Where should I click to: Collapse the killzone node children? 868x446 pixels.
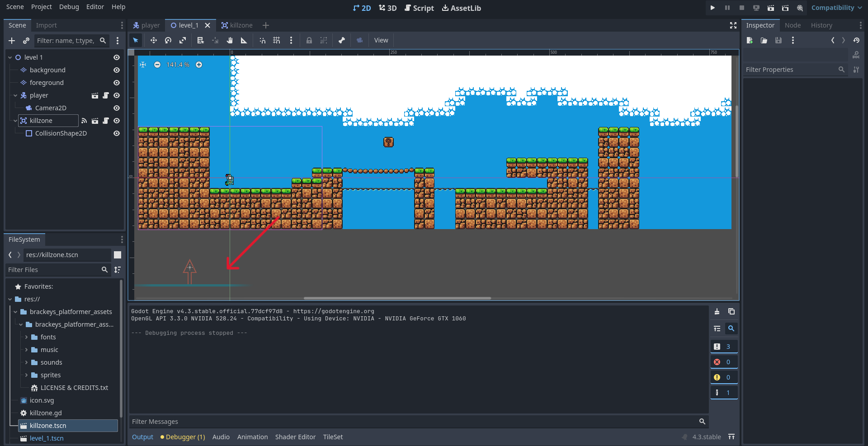[x=15, y=121]
